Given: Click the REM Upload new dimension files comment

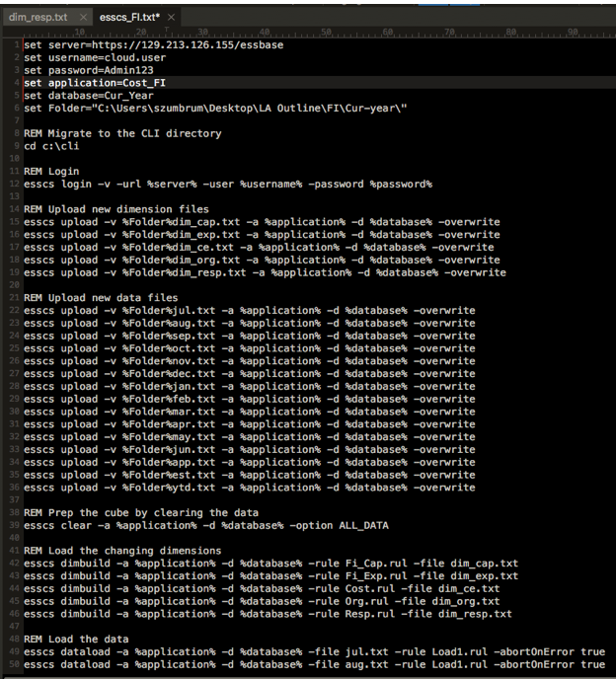Looking at the screenshot, I should coord(116,209).
